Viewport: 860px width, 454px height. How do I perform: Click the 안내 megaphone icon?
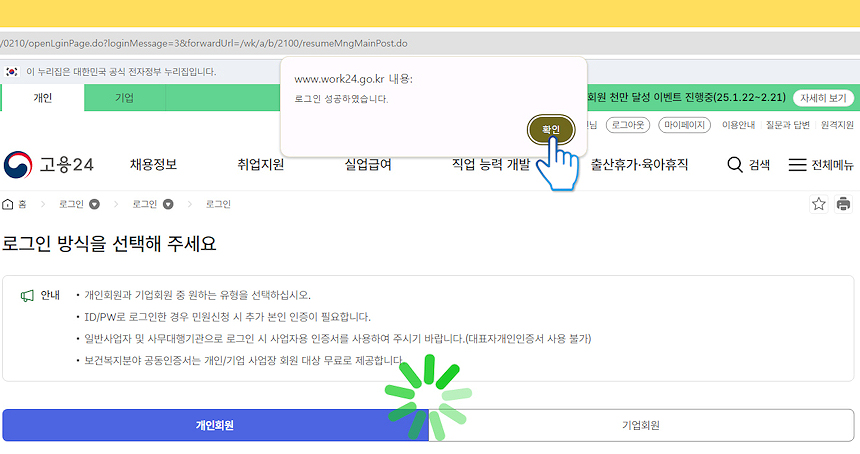coord(27,296)
